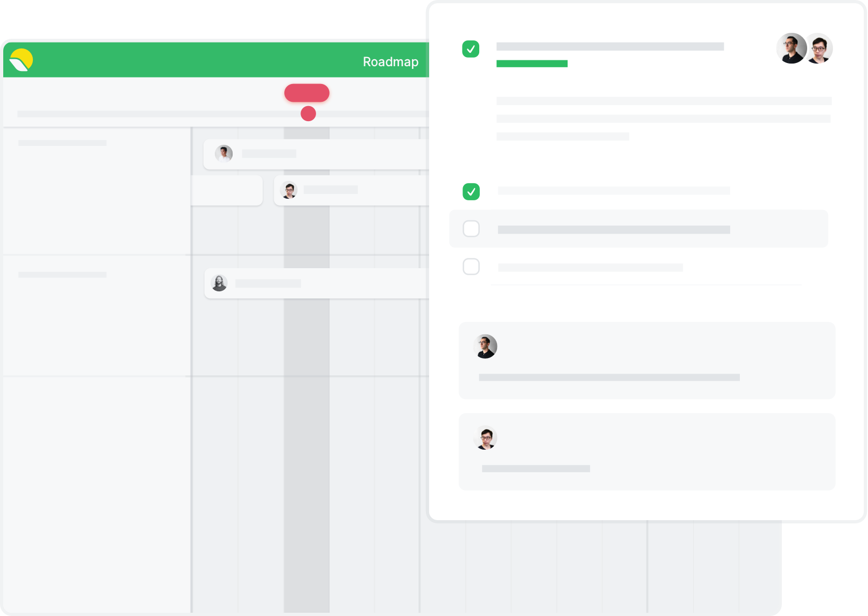Click second assignee avatar with glasses at panel top
This screenshot has height=616, width=868.
pos(819,48)
